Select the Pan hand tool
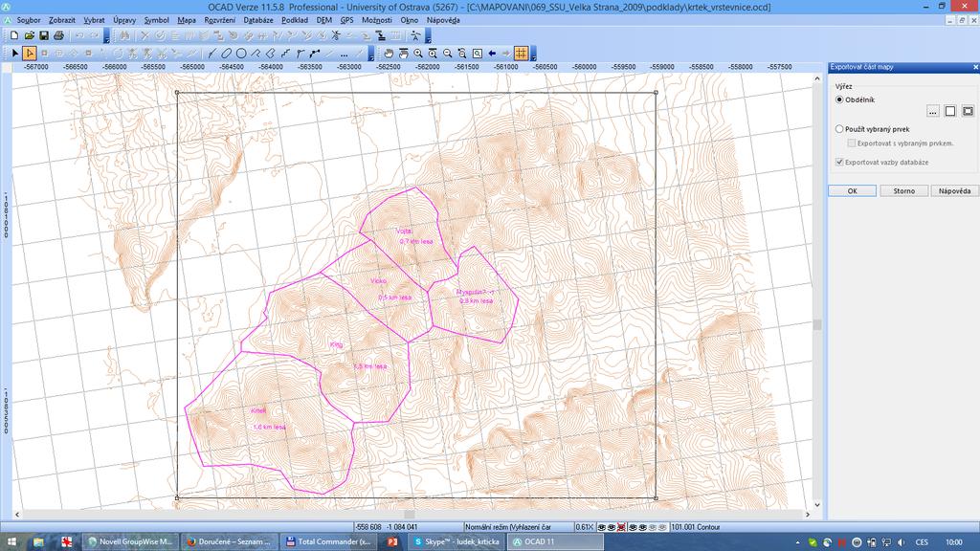The height and width of the screenshot is (551, 980). coord(389,54)
